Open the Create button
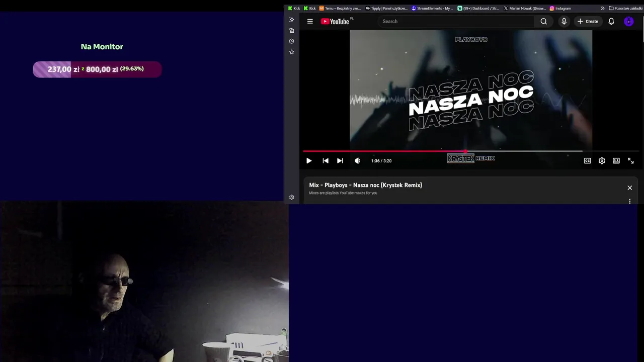The width and height of the screenshot is (644, 362). [x=588, y=21]
